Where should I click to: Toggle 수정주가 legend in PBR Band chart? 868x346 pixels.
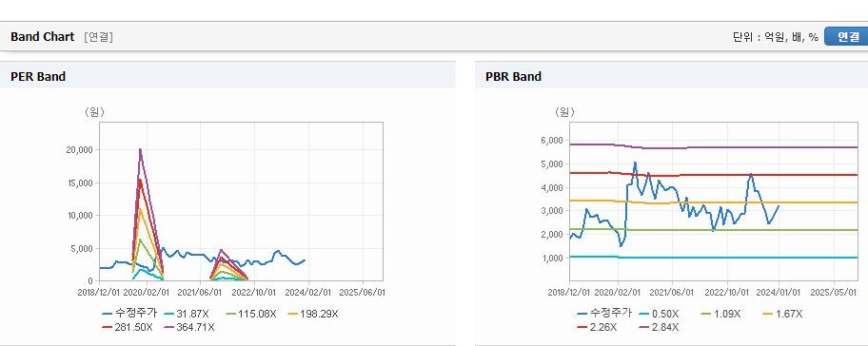pyautogui.click(x=604, y=314)
